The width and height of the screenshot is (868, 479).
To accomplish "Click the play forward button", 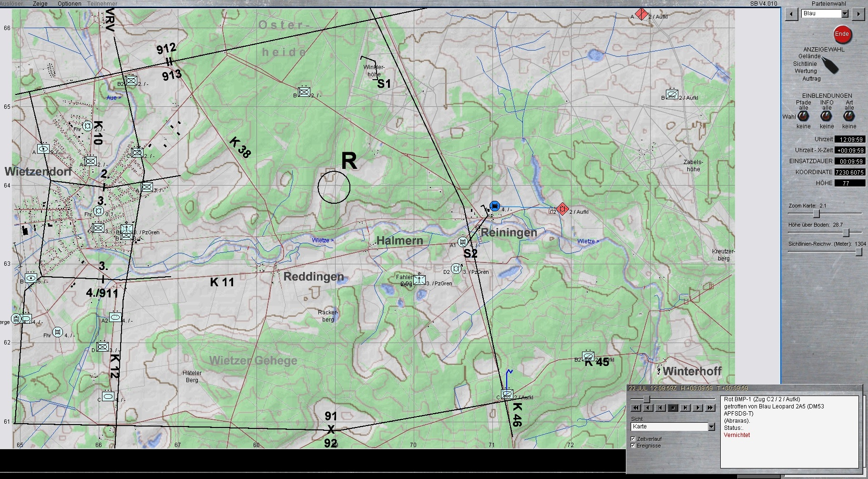I will point(698,408).
